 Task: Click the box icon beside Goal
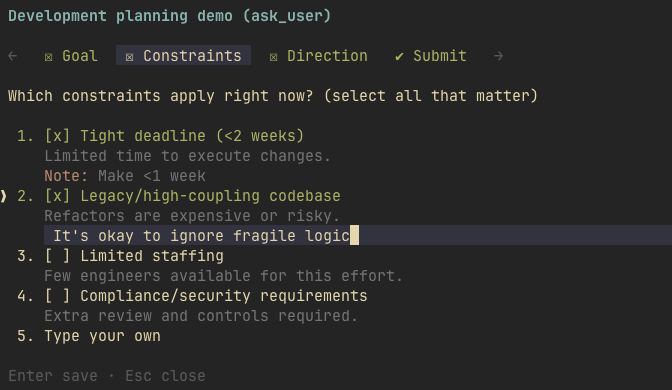[x=48, y=57]
